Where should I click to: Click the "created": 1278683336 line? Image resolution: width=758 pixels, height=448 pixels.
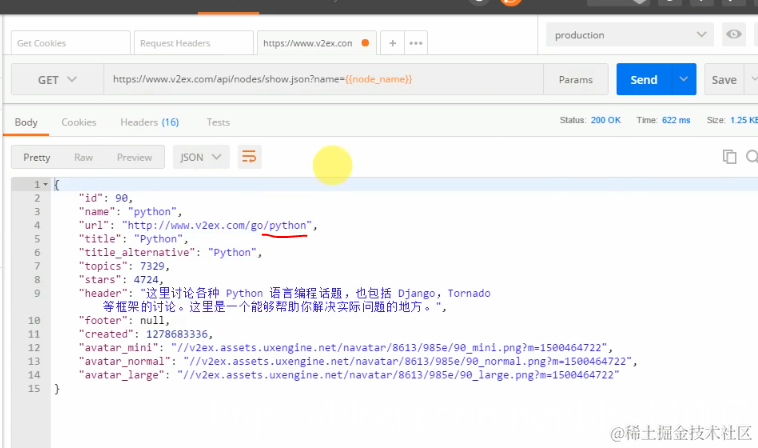coord(146,334)
